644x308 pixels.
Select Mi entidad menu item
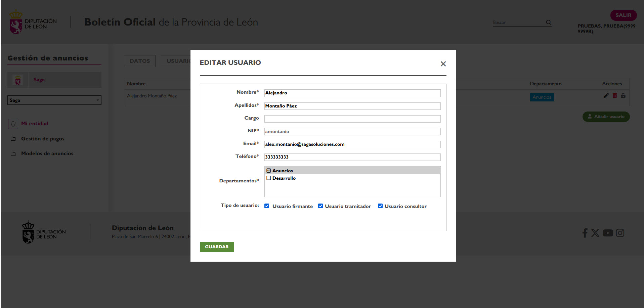point(35,124)
